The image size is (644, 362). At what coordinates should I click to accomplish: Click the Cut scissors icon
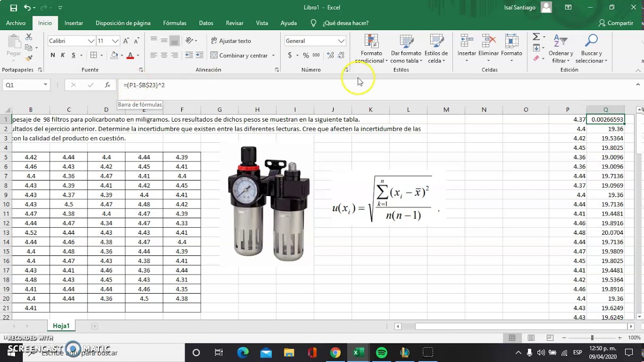pos(29,37)
